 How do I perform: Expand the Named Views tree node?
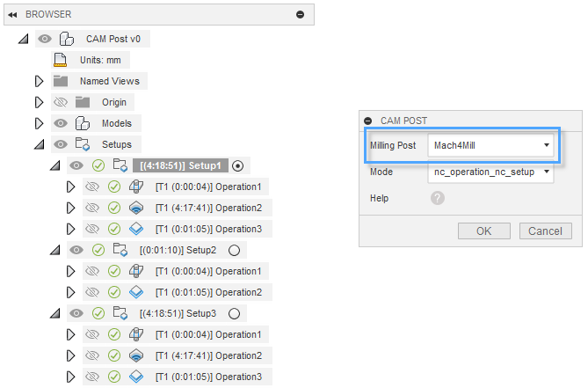[38, 81]
